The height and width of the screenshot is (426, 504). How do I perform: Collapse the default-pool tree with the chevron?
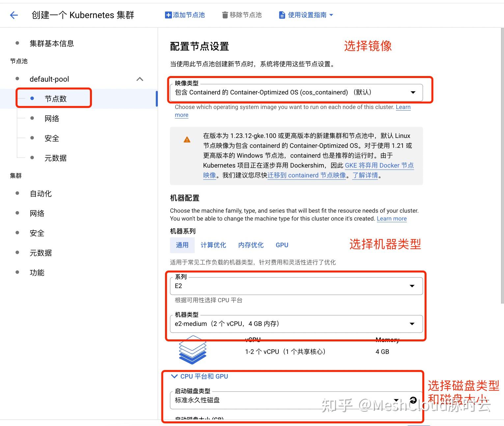[x=139, y=79]
